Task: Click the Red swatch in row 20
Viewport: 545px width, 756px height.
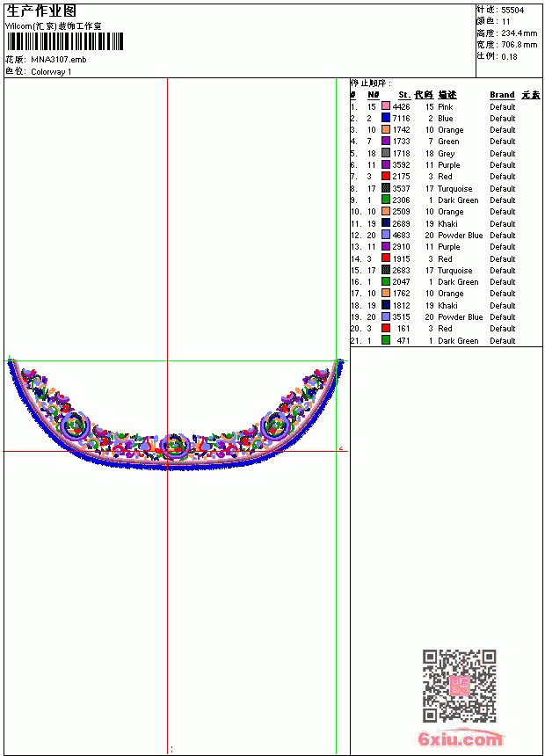Action: coord(385,329)
